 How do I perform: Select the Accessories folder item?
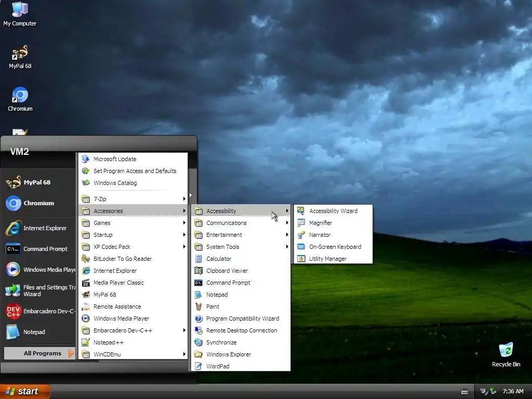133,211
